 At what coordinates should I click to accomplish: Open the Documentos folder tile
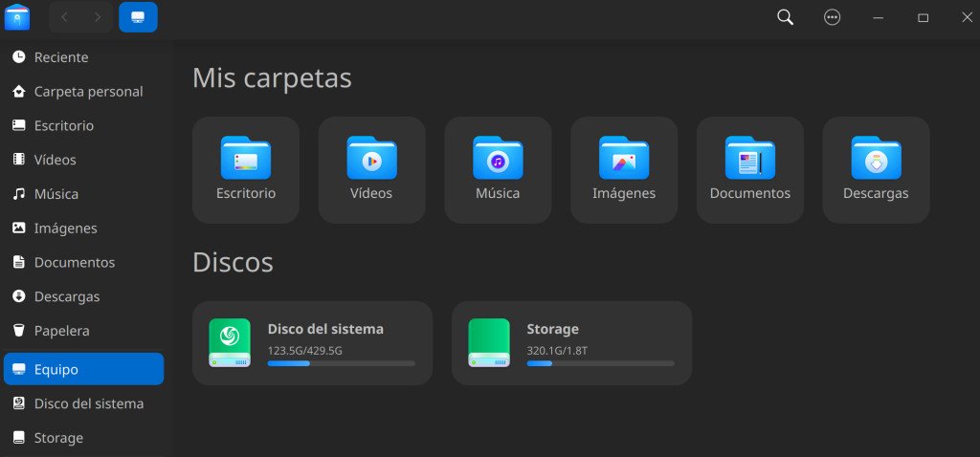coord(750,170)
